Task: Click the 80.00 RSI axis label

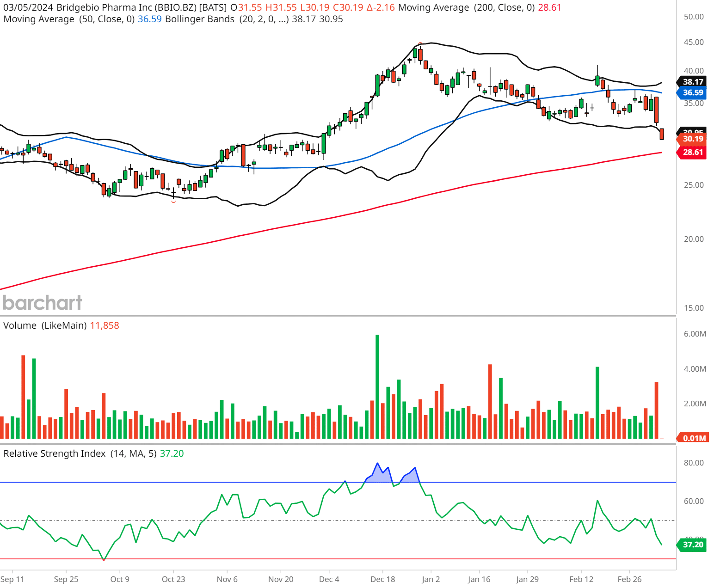Action: pyautogui.click(x=694, y=463)
